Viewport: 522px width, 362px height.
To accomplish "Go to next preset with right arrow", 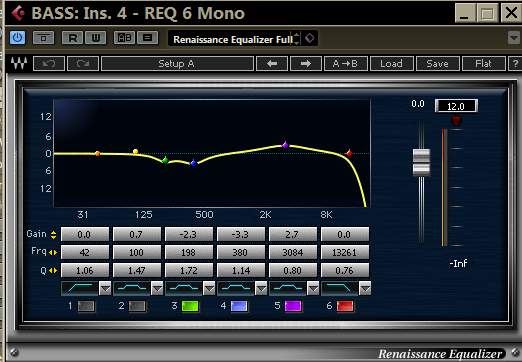I will [x=306, y=63].
